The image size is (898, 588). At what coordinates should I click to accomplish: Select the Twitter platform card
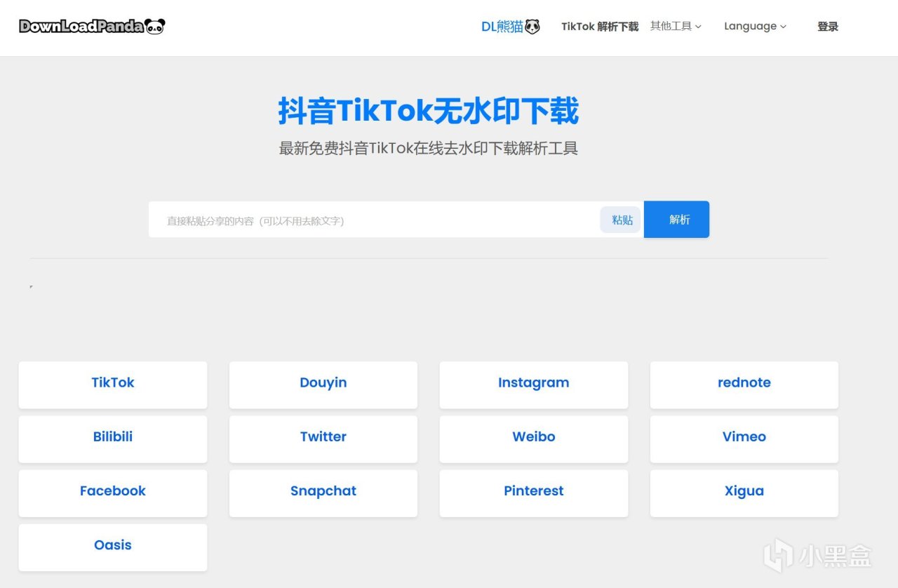(x=323, y=439)
